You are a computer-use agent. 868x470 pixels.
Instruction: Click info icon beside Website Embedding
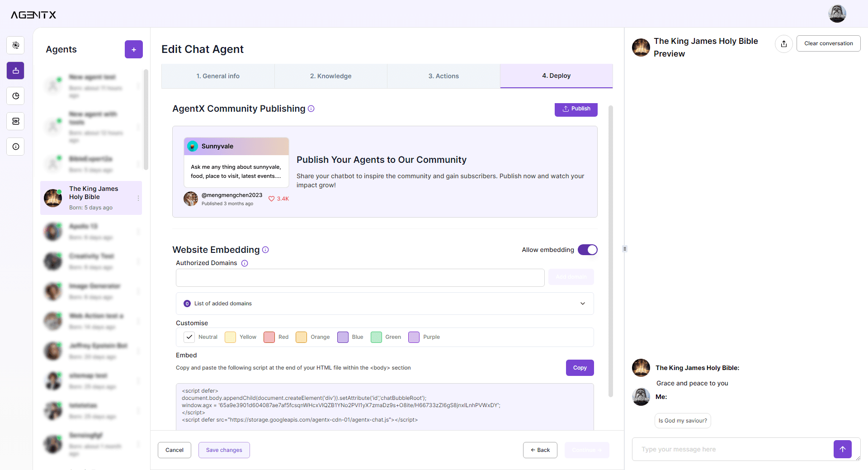[x=265, y=250]
